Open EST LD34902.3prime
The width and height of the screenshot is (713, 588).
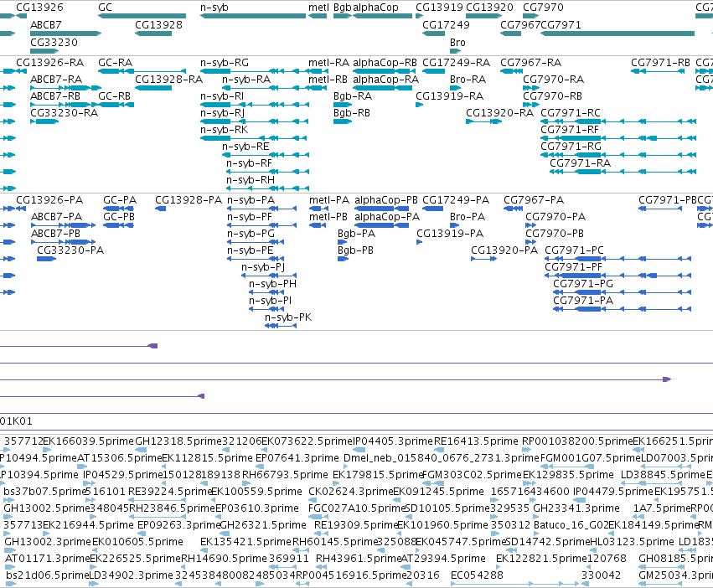click(131, 575)
